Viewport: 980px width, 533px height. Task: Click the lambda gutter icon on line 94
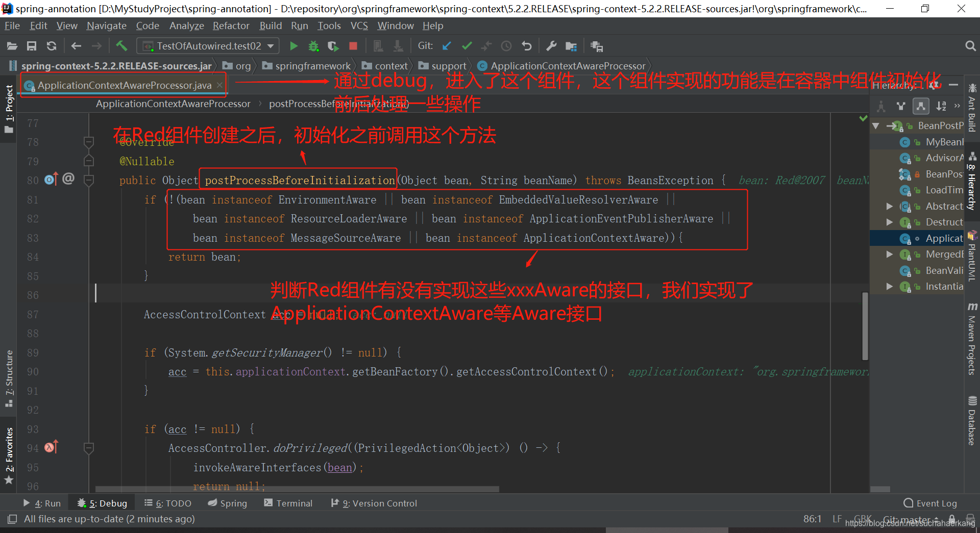pos(51,447)
